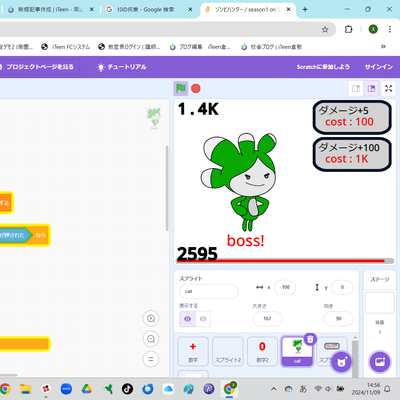Screen dimensions: 400x400
Task: Expand the hidden bookmarks chevron
Action: point(383,47)
